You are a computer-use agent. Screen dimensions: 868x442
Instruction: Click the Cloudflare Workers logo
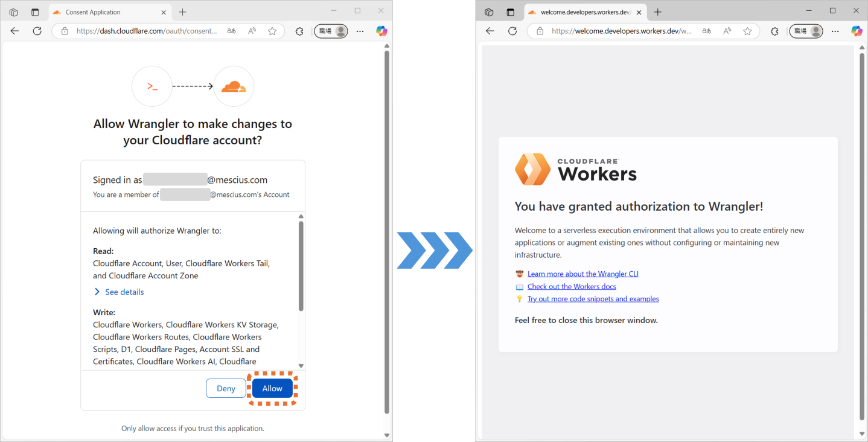pos(576,169)
